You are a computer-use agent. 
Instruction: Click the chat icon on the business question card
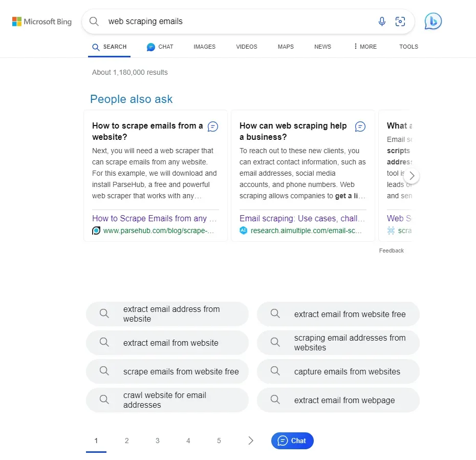pos(360,126)
